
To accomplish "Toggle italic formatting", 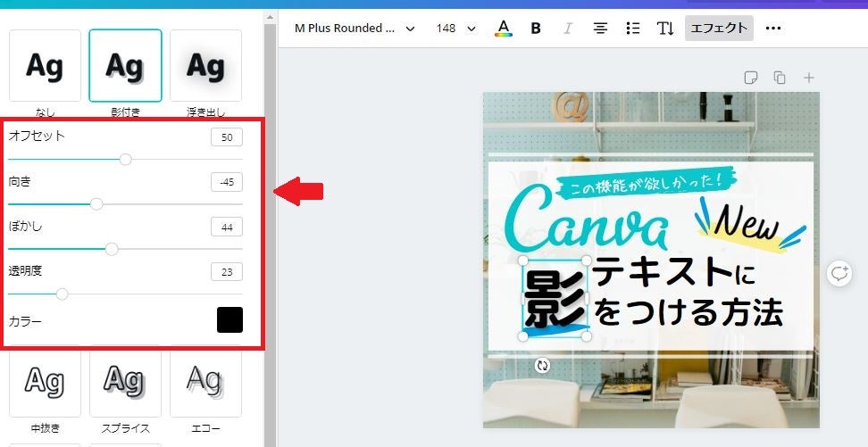I will (x=567, y=29).
